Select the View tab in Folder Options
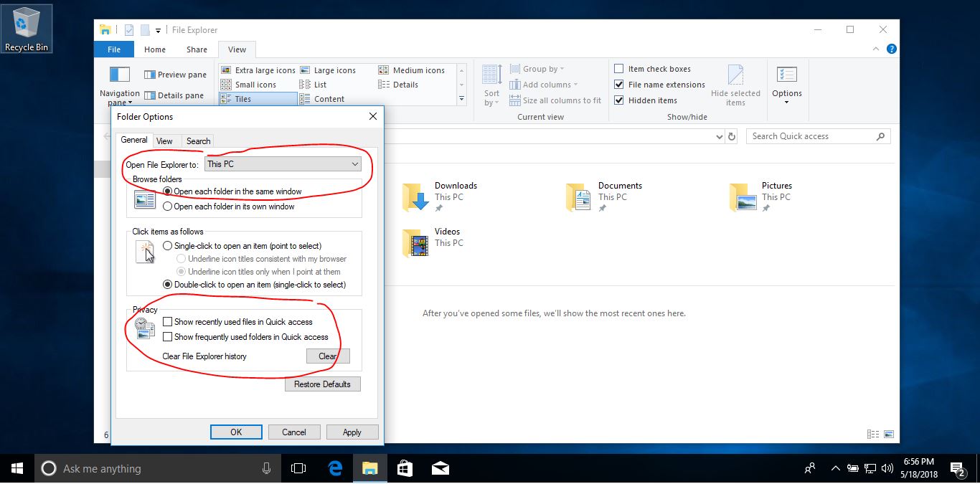This screenshot has height=484, width=980. 164,141
